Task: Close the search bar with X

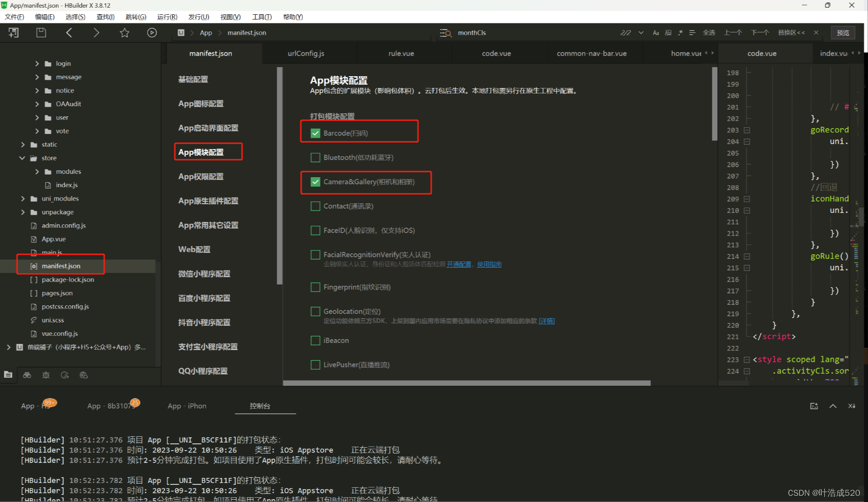Action: point(816,32)
